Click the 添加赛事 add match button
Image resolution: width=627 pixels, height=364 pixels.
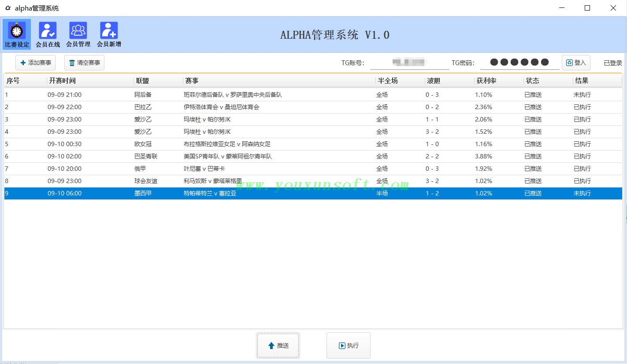[x=36, y=63]
